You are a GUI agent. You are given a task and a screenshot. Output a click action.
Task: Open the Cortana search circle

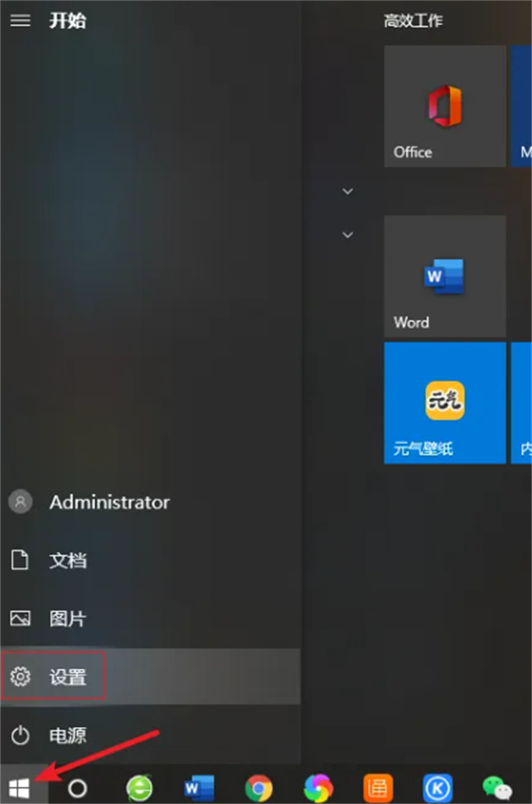point(78,788)
